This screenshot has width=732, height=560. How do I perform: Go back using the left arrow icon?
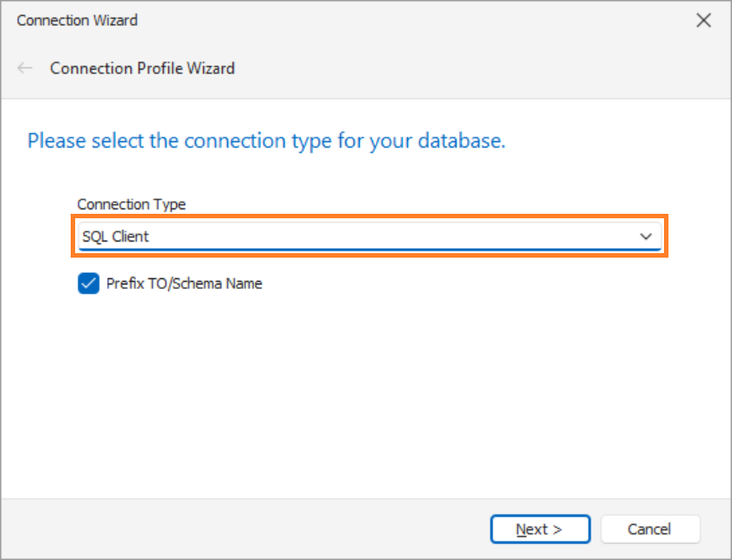click(25, 68)
